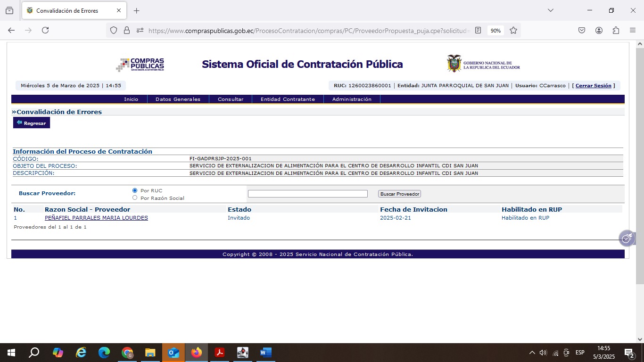Click the Regresar back-arrow button
This screenshot has height=362, width=644.
(32, 123)
